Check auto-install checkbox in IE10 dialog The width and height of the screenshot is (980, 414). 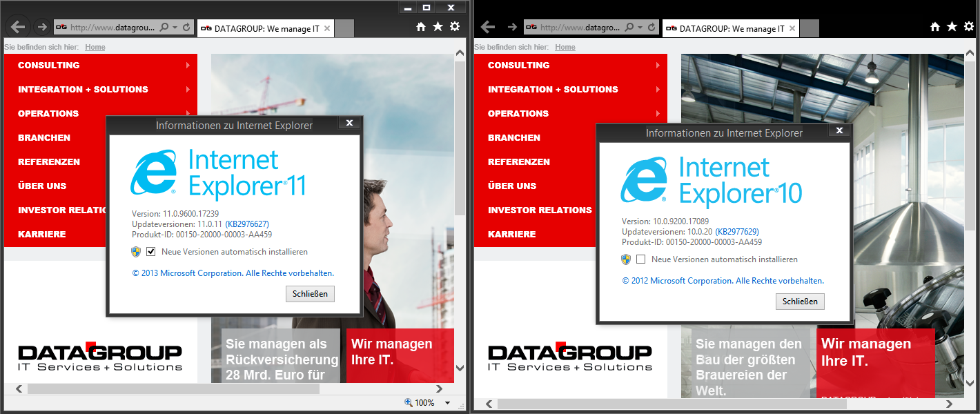click(641, 259)
